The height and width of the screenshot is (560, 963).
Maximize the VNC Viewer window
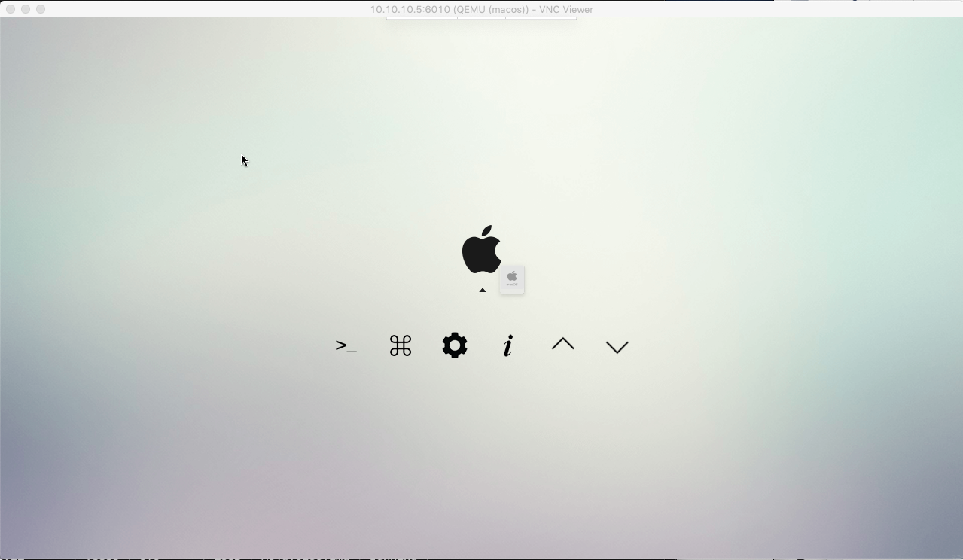tap(41, 9)
